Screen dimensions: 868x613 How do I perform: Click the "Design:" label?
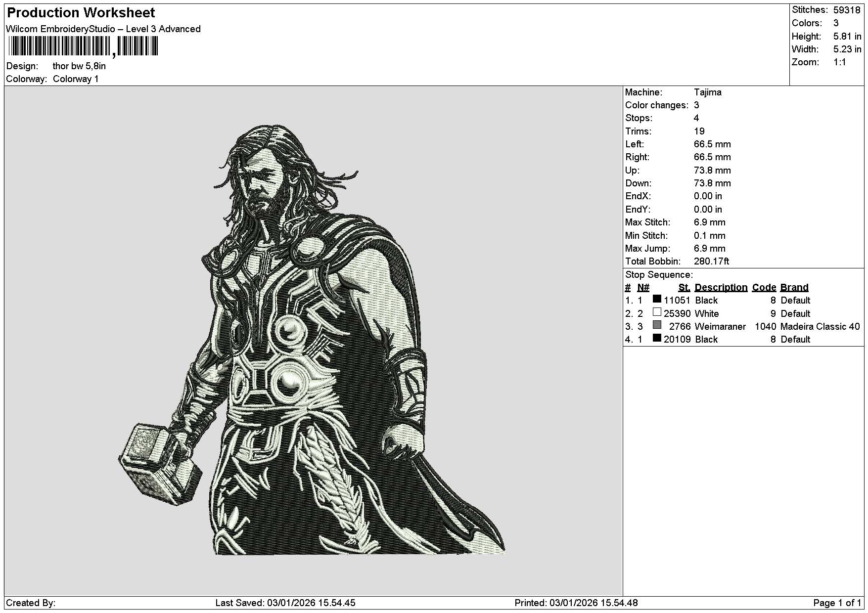click(x=22, y=66)
